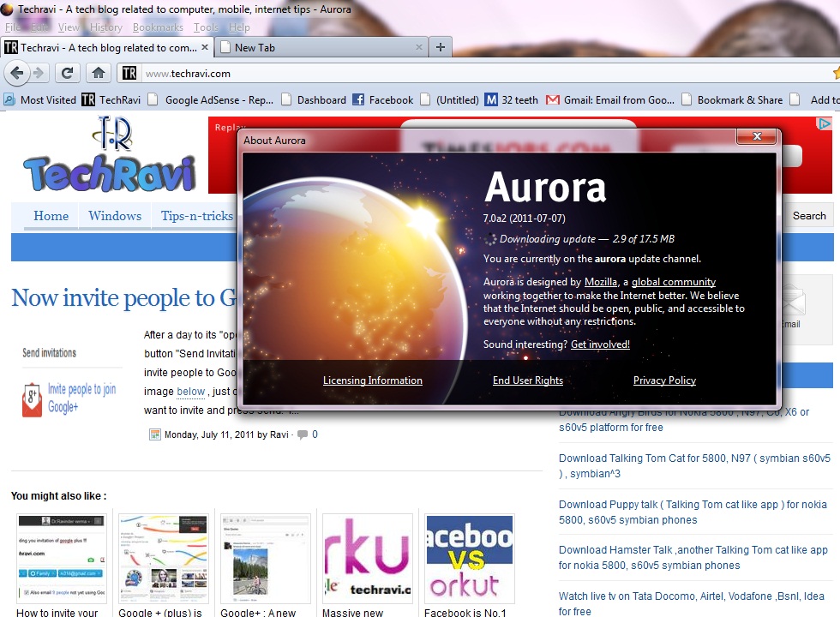Open the Tips-n-tricks navigation item
Screen dimensions: 840x617
point(197,216)
